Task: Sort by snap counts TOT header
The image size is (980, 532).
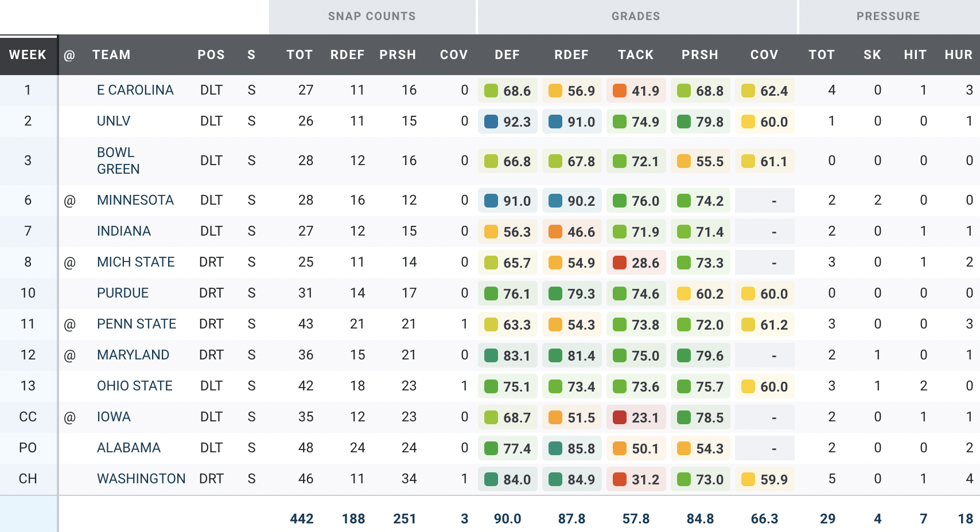Action: click(x=300, y=55)
